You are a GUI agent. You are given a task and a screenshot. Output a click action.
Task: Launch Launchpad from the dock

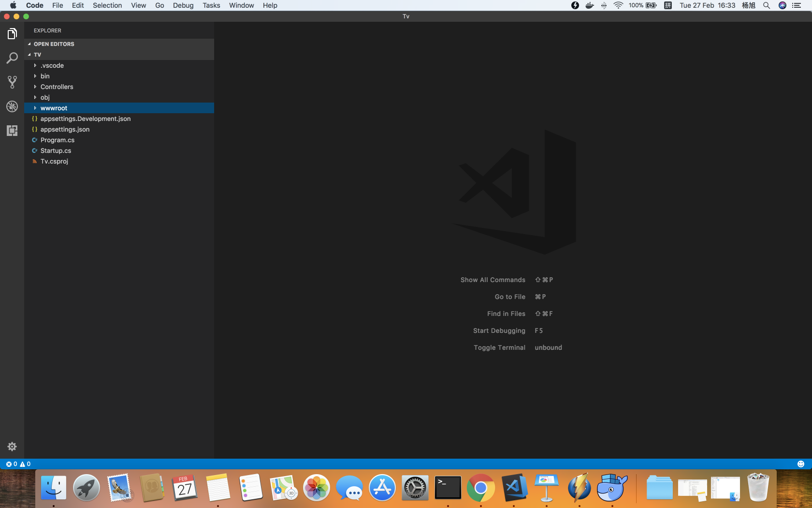[87, 488]
